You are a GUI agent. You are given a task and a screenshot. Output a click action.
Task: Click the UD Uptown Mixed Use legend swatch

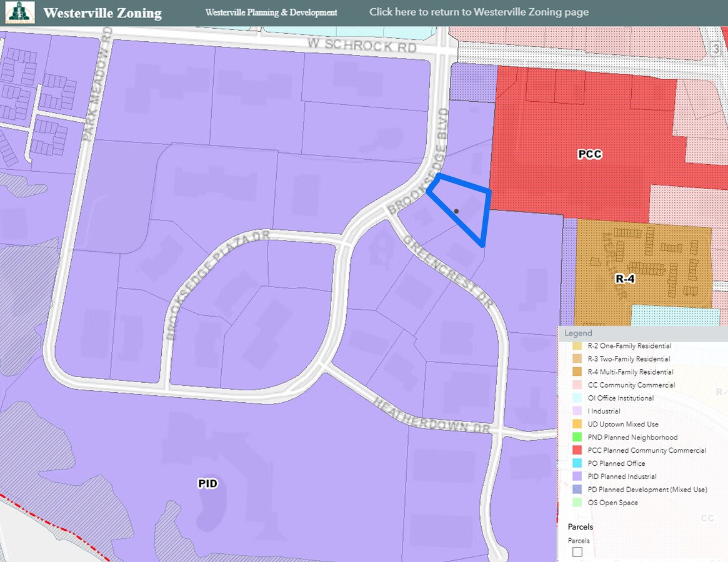pyautogui.click(x=577, y=424)
